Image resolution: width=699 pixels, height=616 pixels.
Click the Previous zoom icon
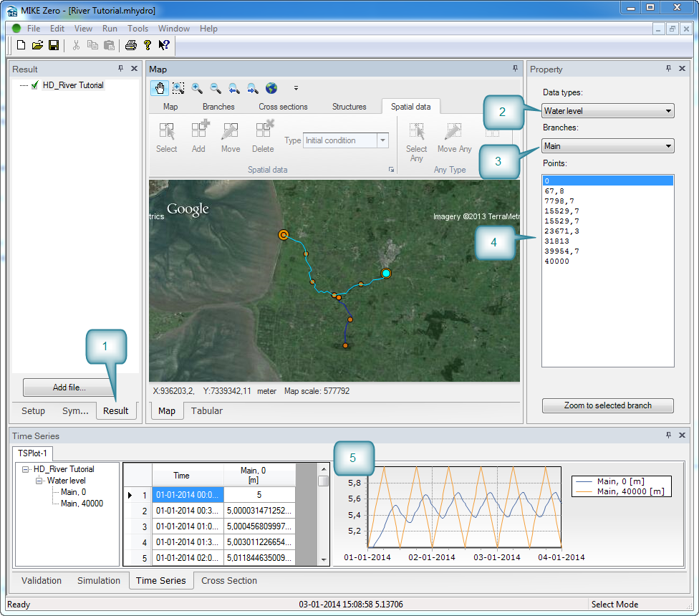click(x=234, y=88)
